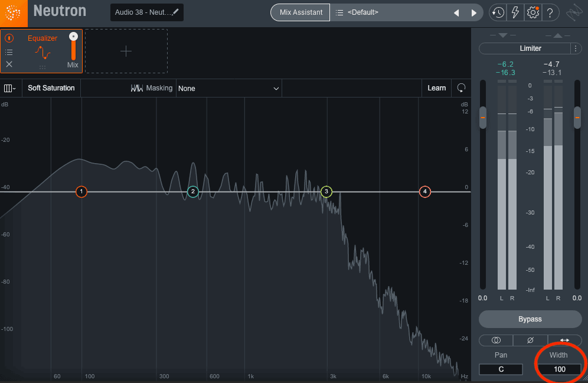Toggle the sum to mono circles icon

tap(496, 340)
